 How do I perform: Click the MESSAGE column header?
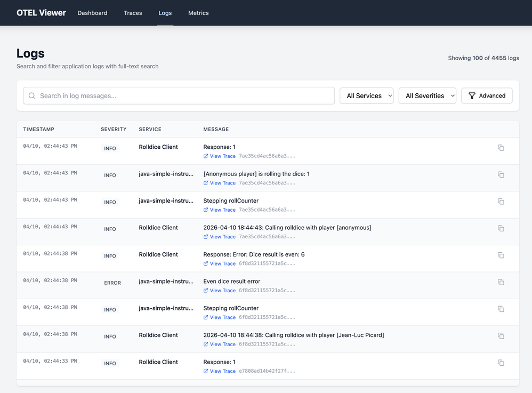pos(216,129)
